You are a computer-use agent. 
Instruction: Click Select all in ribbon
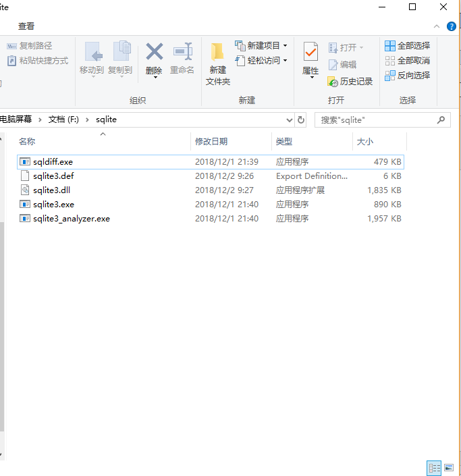click(x=407, y=46)
